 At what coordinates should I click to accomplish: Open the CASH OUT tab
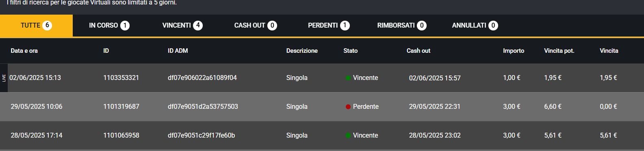click(x=255, y=26)
